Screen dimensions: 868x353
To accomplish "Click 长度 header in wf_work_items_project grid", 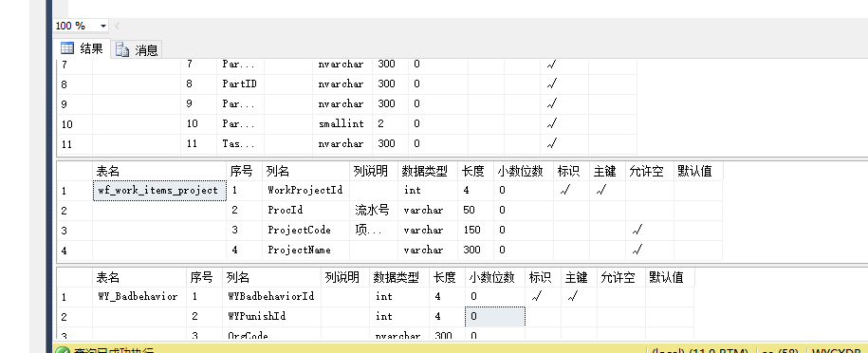I will point(476,171).
